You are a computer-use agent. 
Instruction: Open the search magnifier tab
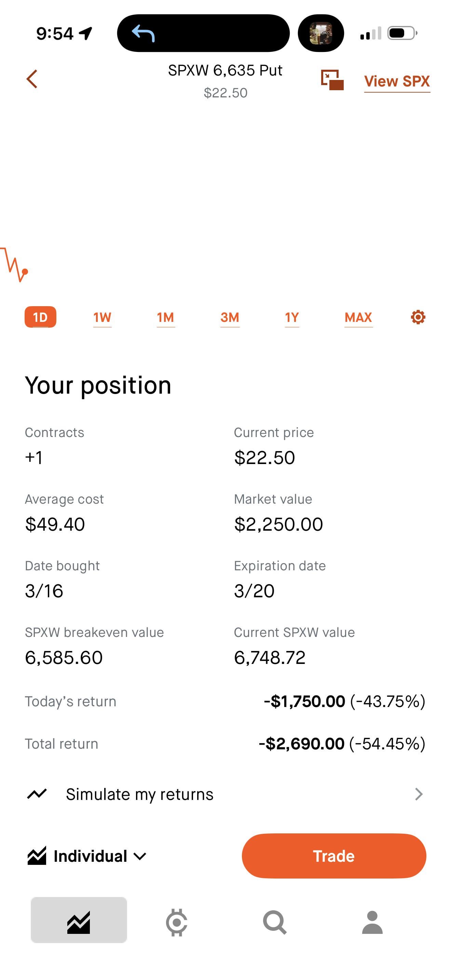(275, 922)
